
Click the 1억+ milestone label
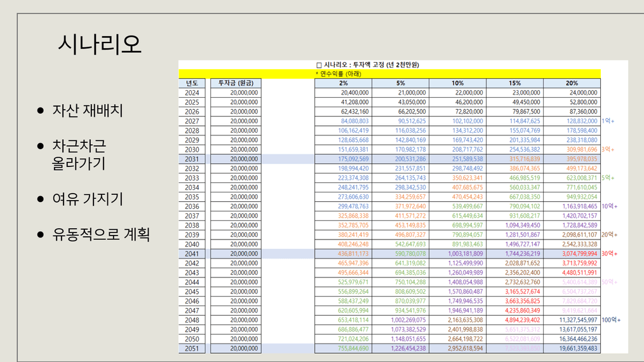pyautogui.click(x=608, y=121)
